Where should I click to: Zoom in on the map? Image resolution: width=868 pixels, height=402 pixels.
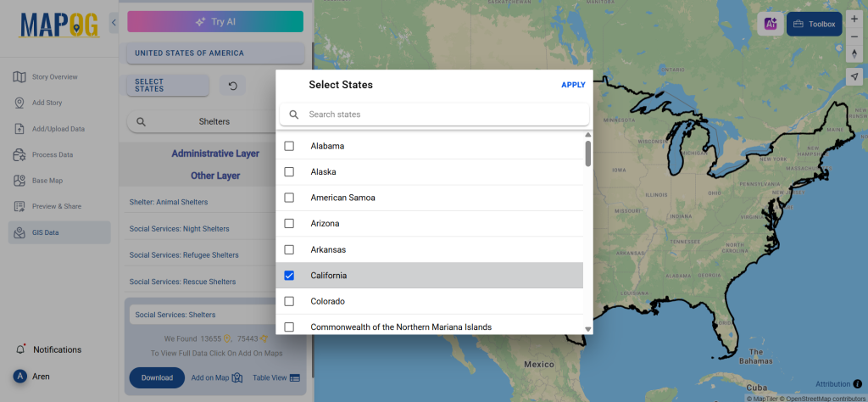(x=854, y=19)
